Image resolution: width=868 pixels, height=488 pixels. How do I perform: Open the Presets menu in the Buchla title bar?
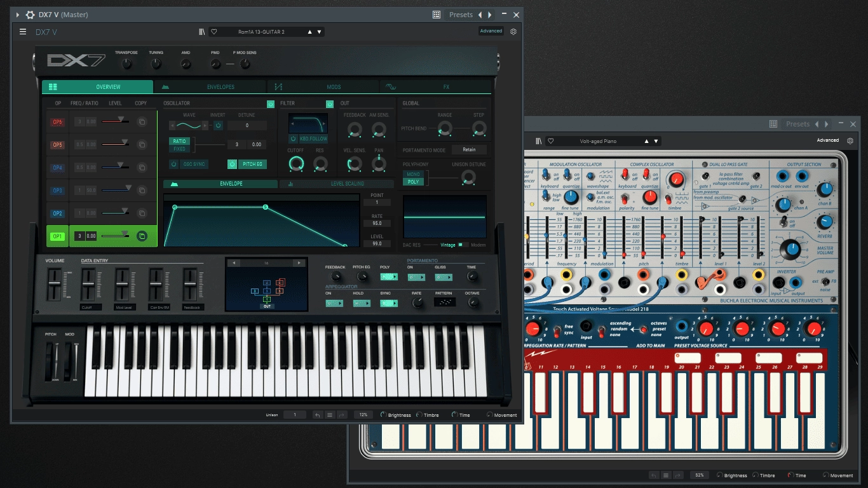797,124
